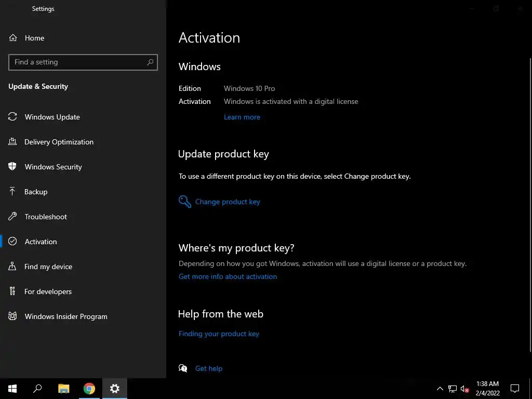532x399 pixels.
Task: Click the Windows Update sync arrows icon
Action: point(12,117)
